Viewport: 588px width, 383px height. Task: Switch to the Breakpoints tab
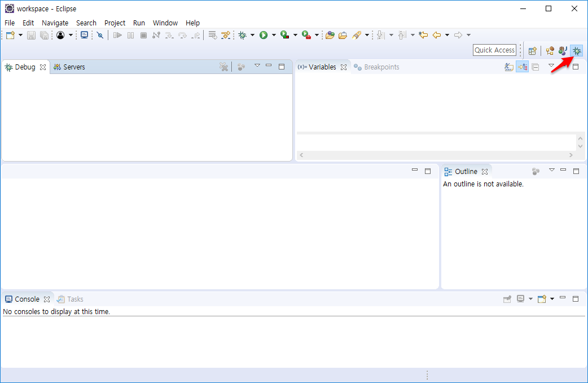coord(377,67)
